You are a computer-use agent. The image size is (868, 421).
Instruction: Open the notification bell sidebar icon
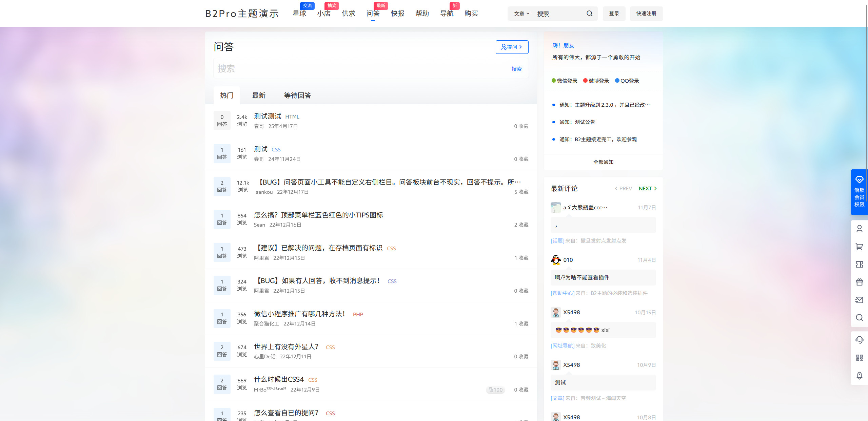pos(860,376)
